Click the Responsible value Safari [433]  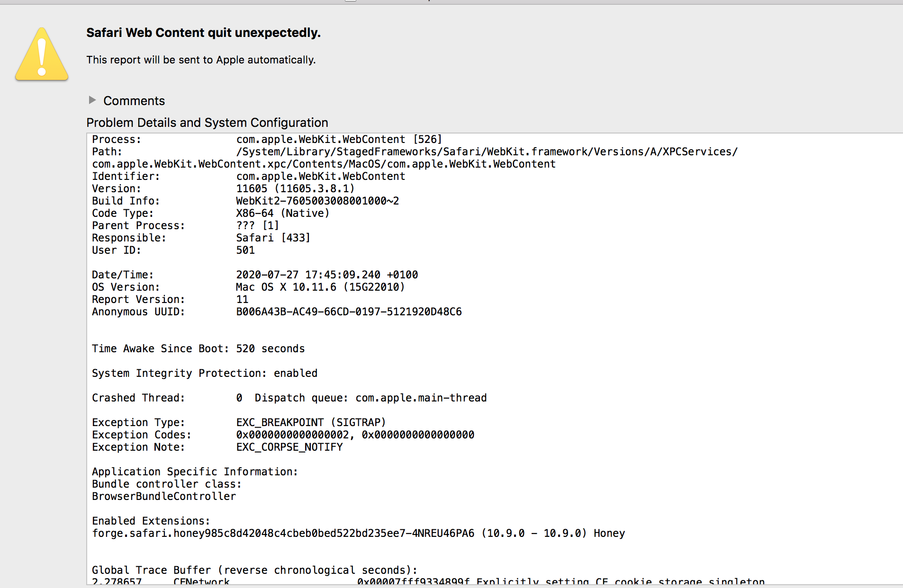pos(273,238)
